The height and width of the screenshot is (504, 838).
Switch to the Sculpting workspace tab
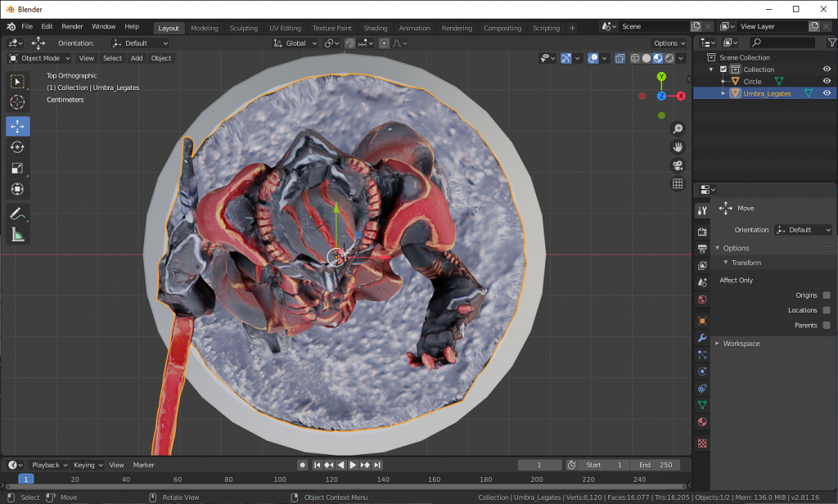[x=244, y=27]
